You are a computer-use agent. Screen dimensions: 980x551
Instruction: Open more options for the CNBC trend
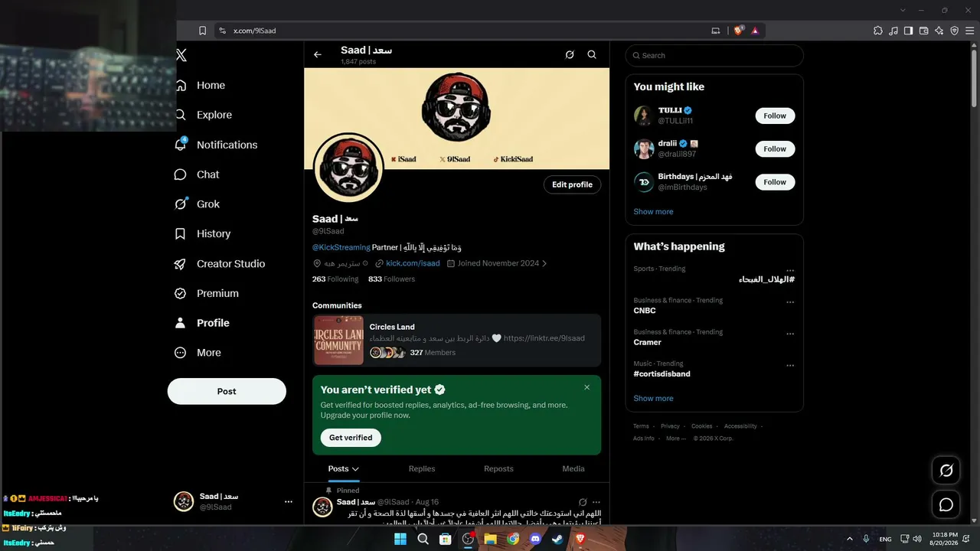pos(790,302)
